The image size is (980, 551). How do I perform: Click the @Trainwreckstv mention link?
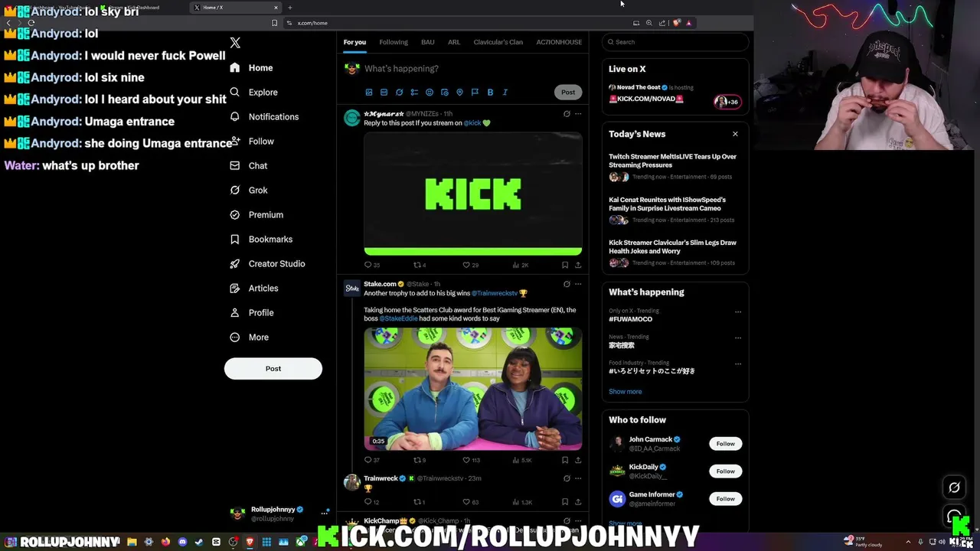pyautogui.click(x=494, y=293)
